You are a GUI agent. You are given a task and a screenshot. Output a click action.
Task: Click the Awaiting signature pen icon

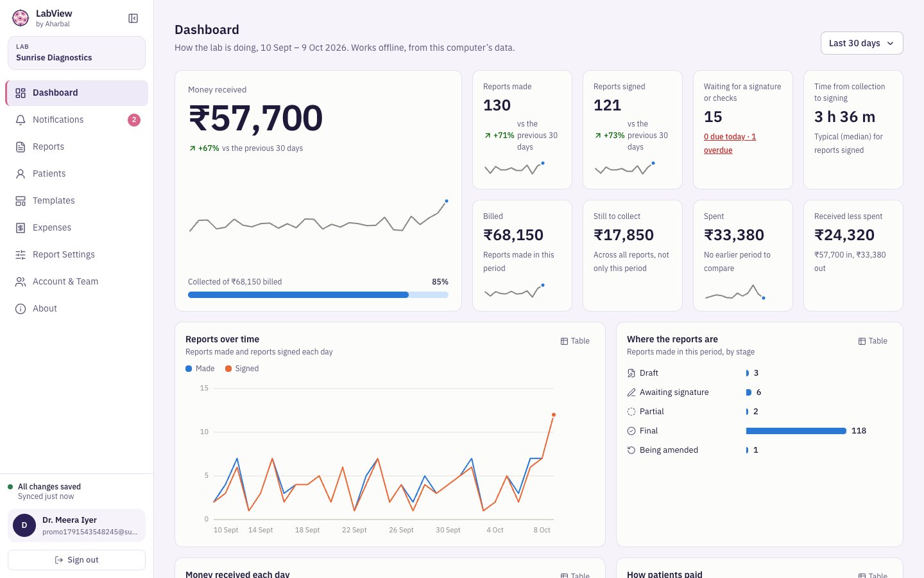[631, 392]
